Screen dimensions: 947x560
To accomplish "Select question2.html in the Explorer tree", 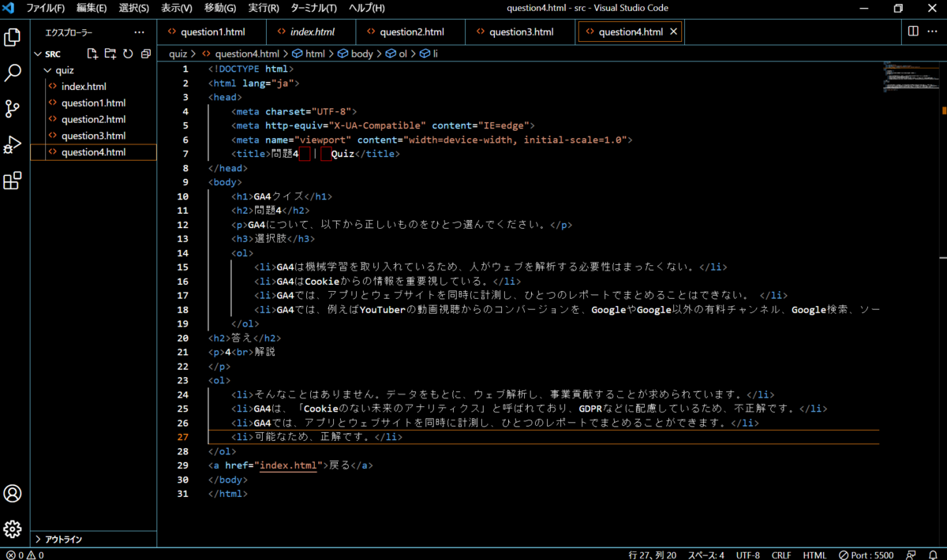I will (94, 120).
